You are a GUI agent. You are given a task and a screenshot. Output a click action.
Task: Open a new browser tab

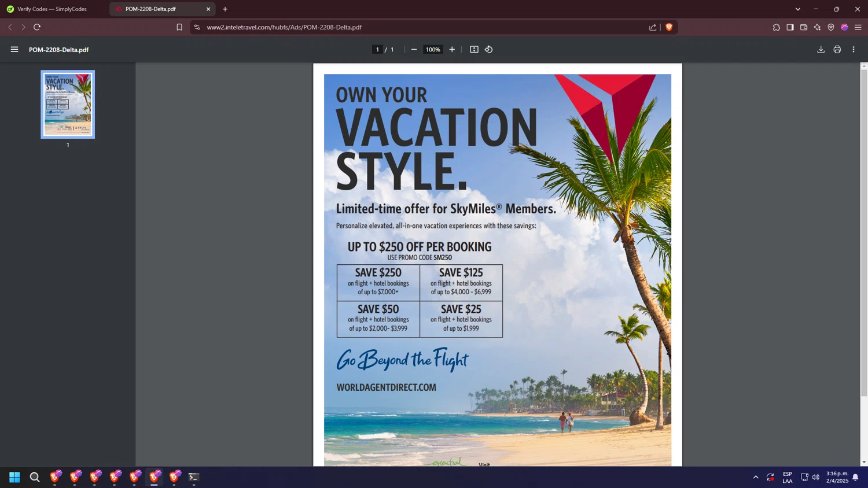(x=225, y=9)
